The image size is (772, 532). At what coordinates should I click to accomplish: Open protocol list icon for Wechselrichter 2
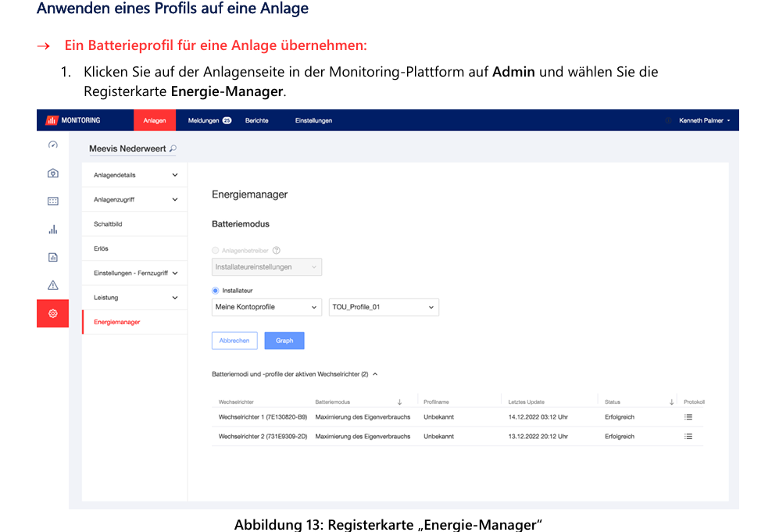pos(688,437)
